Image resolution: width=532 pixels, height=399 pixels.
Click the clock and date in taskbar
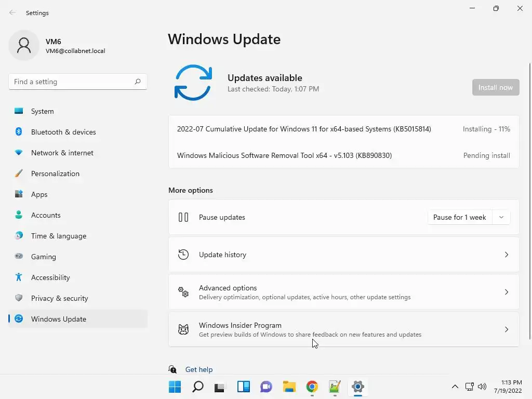click(508, 387)
